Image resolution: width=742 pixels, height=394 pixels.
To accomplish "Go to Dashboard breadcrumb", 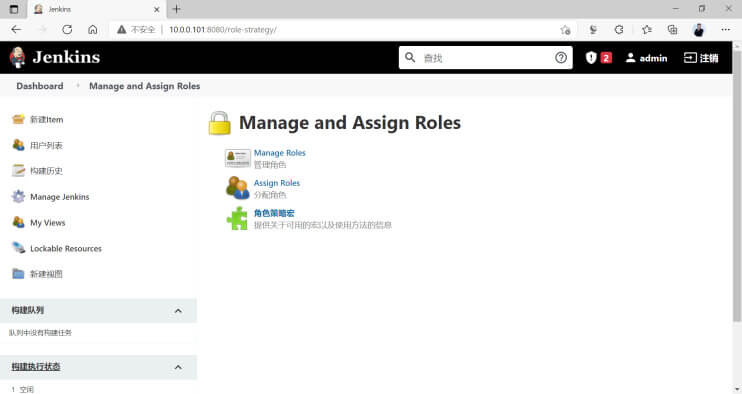I will pos(40,86).
